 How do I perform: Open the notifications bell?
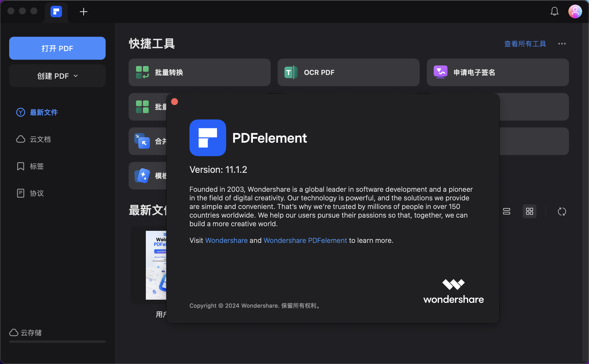tap(554, 11)
